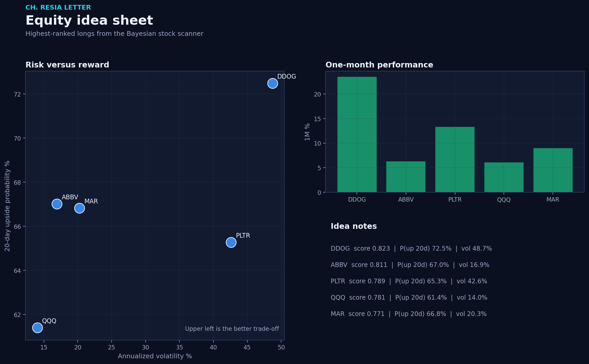Viewport: 589px width, 364px height.
Task: Click the QQQ score 0.781 note line
Action: point(409,298)
